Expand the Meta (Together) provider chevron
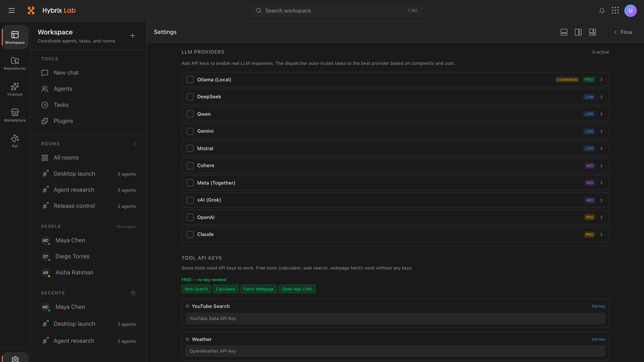 [602, 183]
